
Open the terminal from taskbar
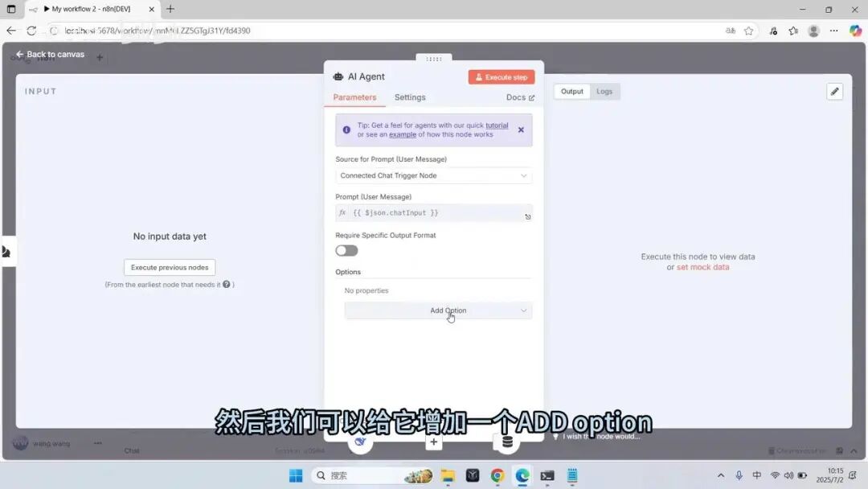[x=547, y=475]
